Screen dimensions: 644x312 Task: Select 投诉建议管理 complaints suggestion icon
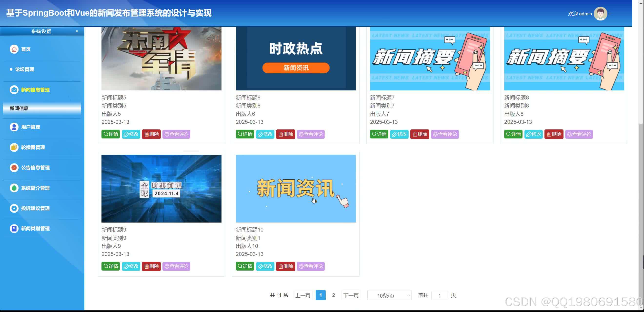pos(14,208)
